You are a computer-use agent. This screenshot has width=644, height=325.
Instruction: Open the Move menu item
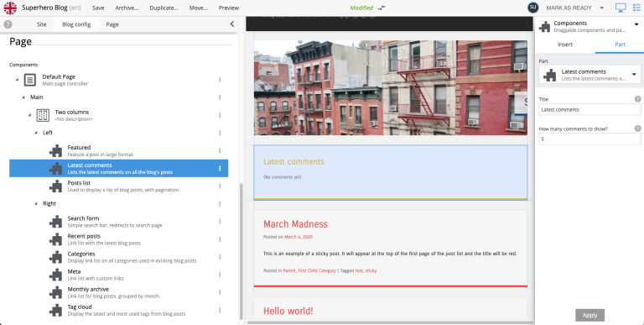point(199,8)
